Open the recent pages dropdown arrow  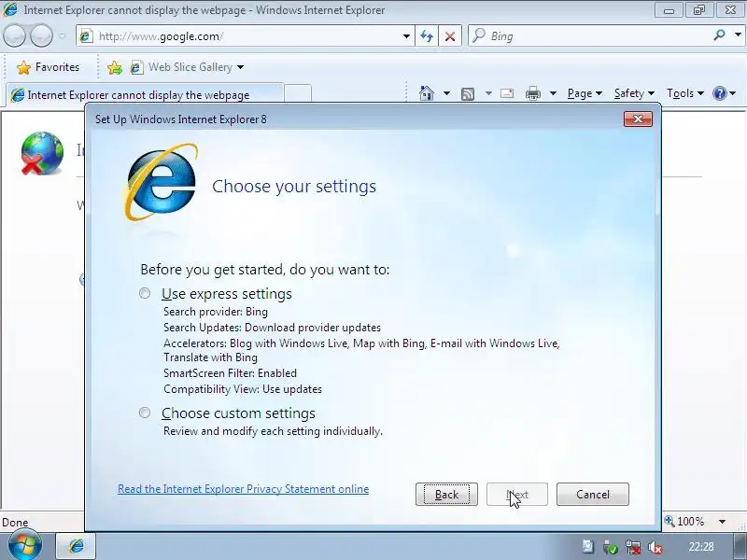click(x=62, y=36)
